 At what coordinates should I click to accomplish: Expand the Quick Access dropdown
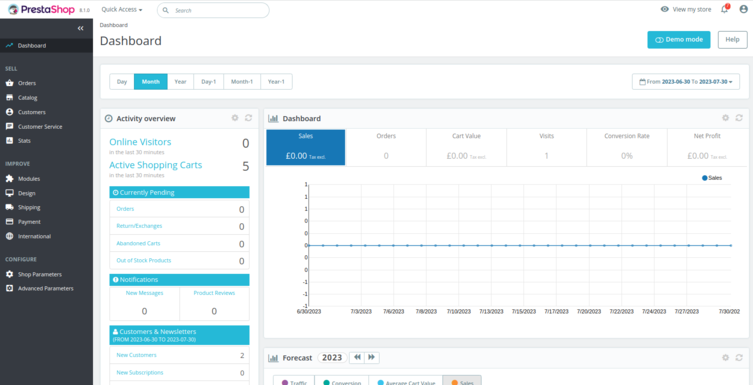(122, 10)
